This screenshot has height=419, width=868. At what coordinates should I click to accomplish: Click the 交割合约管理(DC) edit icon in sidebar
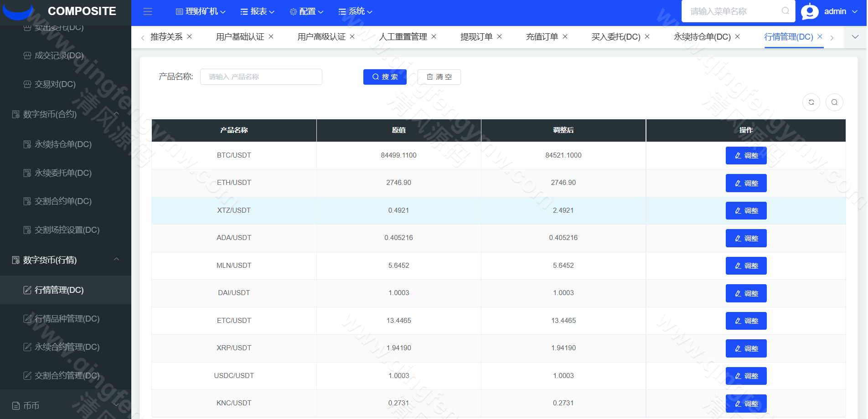(x=27, y=375)
